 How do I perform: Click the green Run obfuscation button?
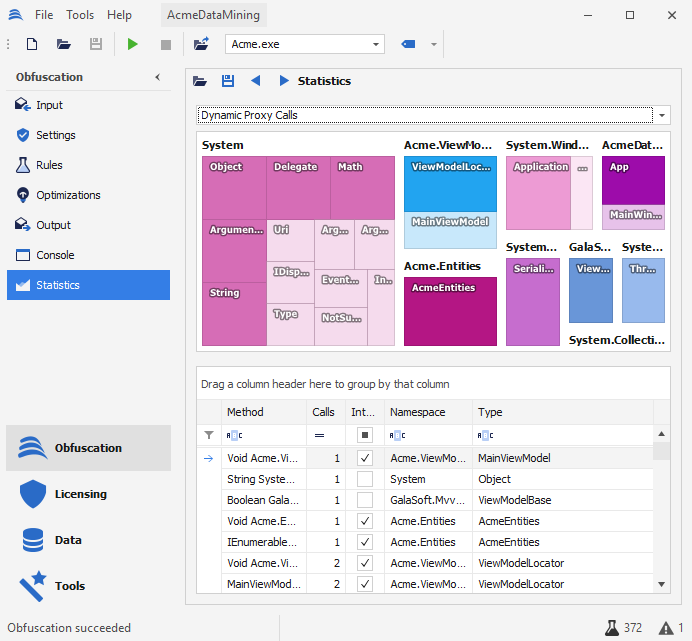(132, 44)
